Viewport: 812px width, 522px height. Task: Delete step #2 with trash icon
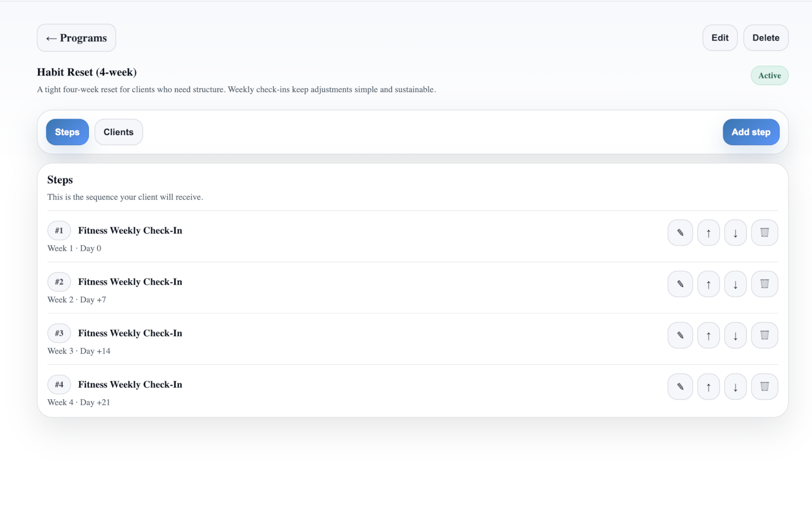click(x=764, y=284)
